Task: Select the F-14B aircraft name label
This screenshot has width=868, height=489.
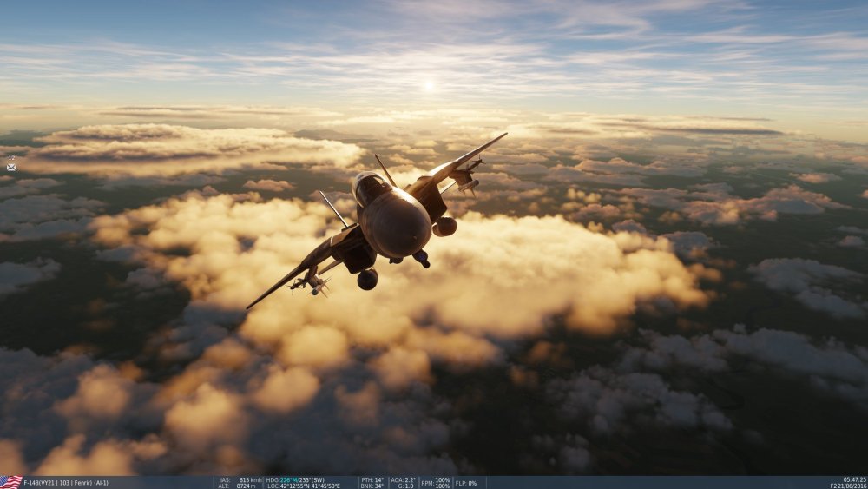Action: coord(66,482)
